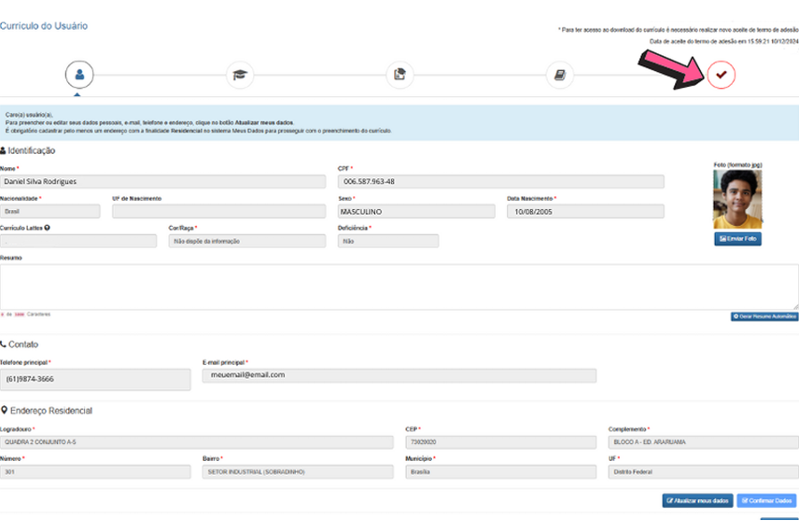This screenshot has height=532, width=799.
Task: Open the personal data step icon
Action: pyautogui.click(x=79, y=75)
